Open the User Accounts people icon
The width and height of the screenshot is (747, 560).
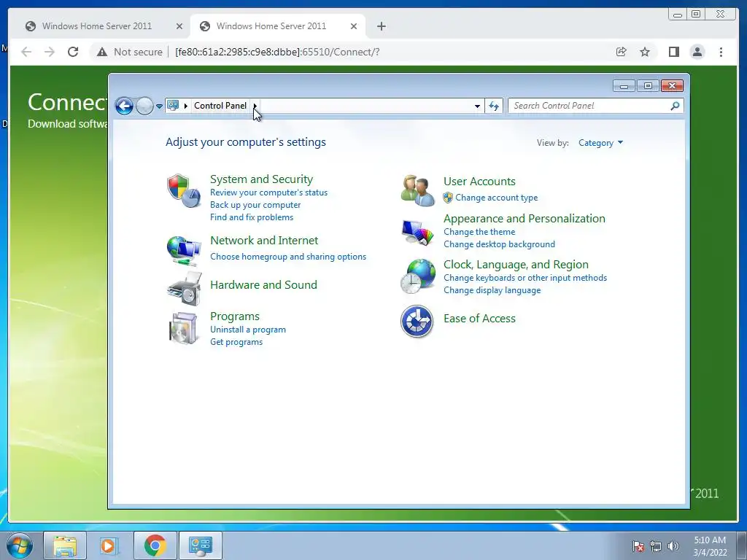pyautogui.click(x=418, y=190)
